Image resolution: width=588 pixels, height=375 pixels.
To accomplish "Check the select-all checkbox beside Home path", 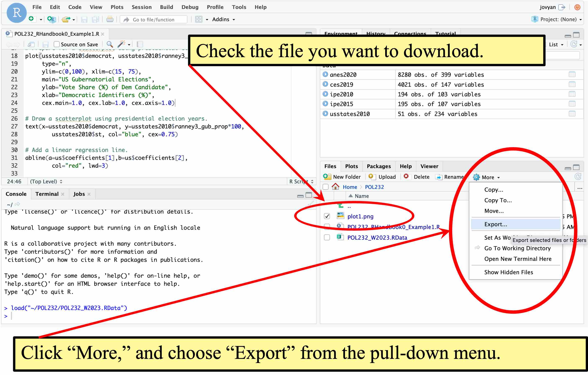I will coord(326,187).
